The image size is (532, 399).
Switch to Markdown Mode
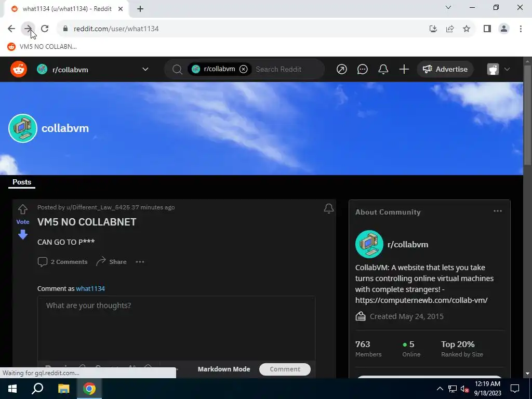224,369
